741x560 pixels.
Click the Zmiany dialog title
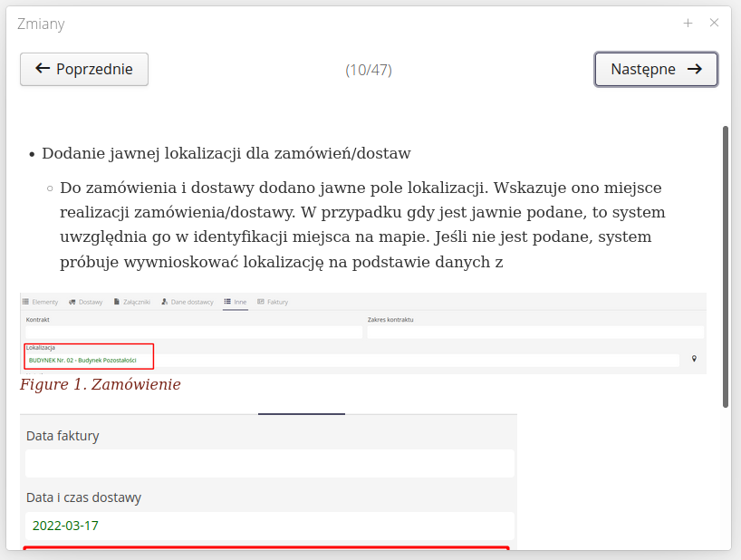[41, 24]
